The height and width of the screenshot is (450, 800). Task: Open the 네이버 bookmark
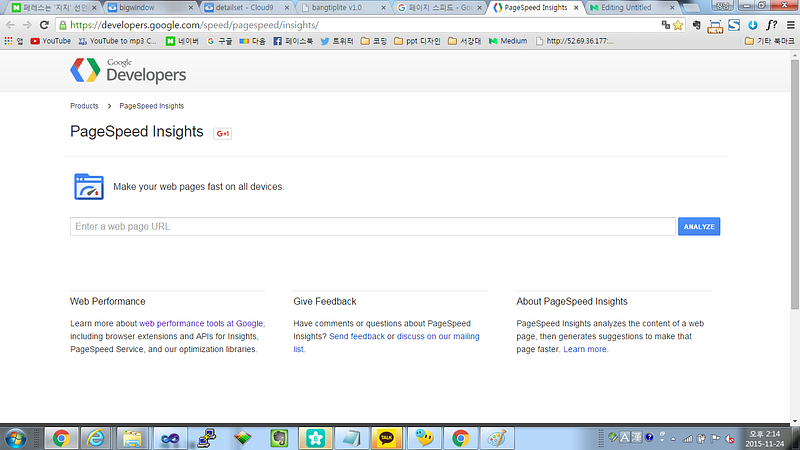182,41
